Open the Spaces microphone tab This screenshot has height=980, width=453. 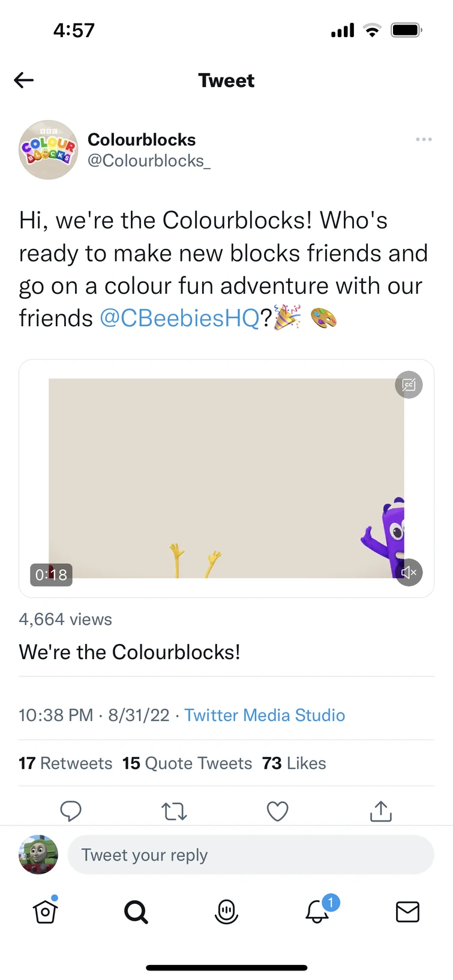pos(226,912)
